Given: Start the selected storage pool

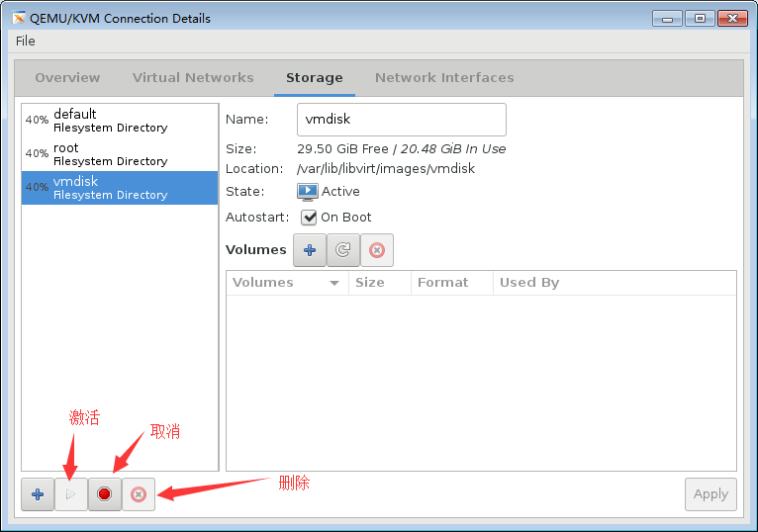Looking at the screenshot, I should coord(71,494).
